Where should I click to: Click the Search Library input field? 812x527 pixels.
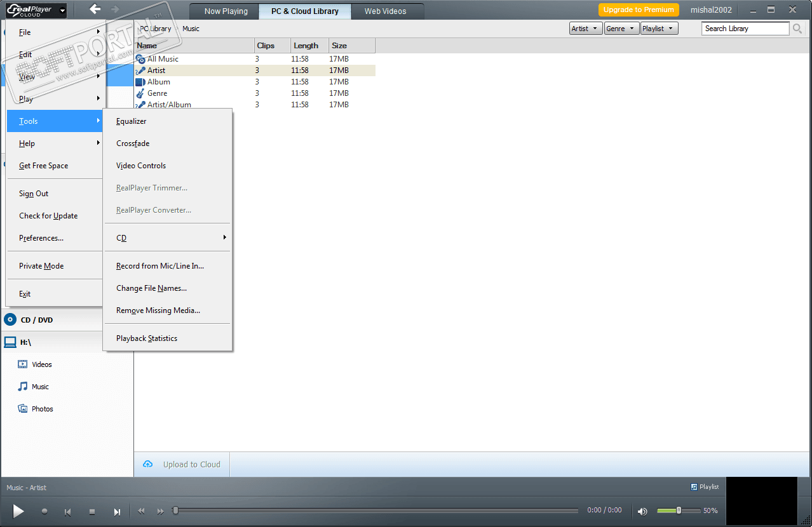pyautogui.click(x=745, y=29)
